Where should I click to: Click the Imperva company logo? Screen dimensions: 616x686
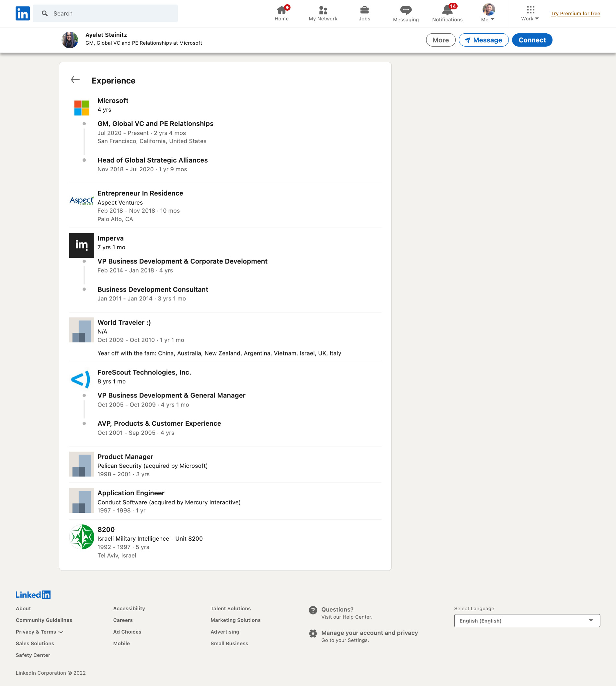[82, 245]
